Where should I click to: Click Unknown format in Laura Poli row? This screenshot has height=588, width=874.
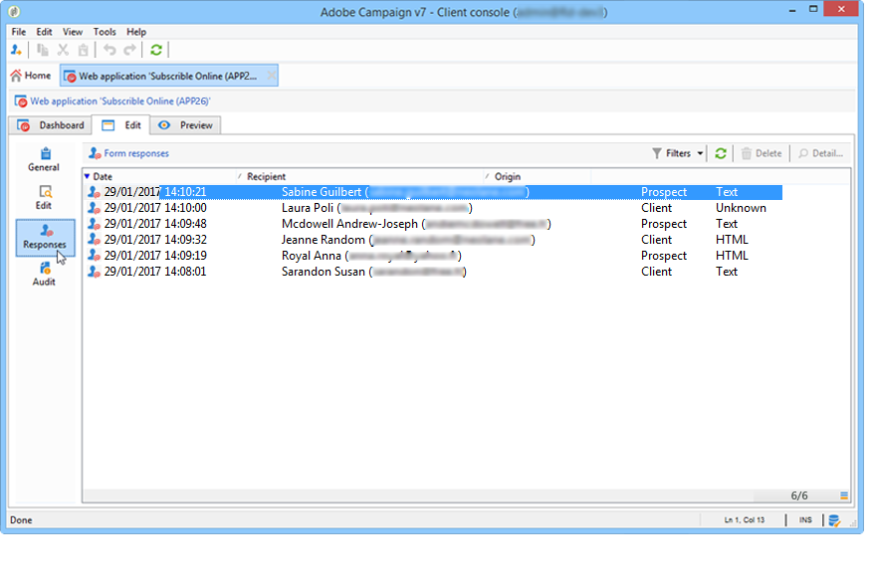point(741,208)
